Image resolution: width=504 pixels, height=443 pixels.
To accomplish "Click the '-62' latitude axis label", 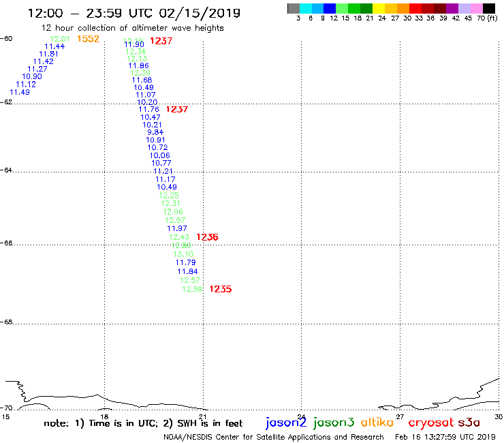I will click(x=6, y=102).
